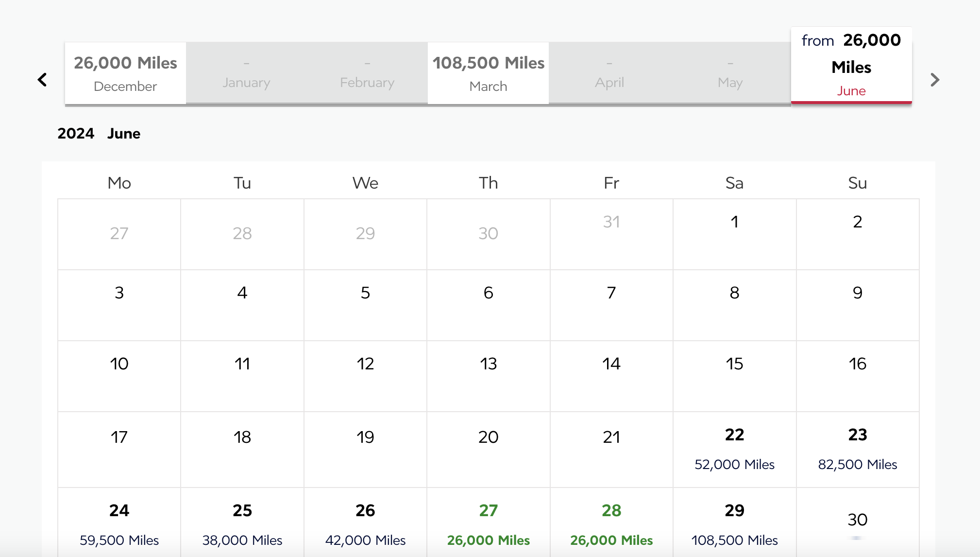
Task: Click June 9 calendar cell
Action: click(858, 305)
